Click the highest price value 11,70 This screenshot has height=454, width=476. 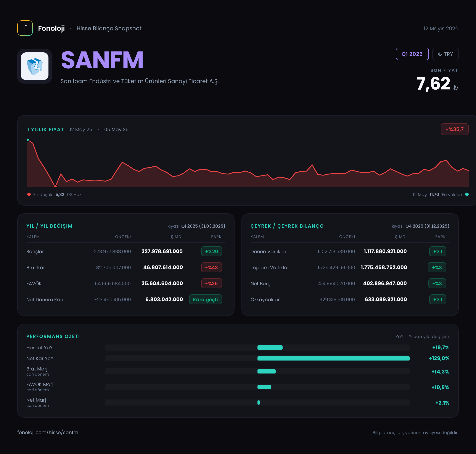434,195
